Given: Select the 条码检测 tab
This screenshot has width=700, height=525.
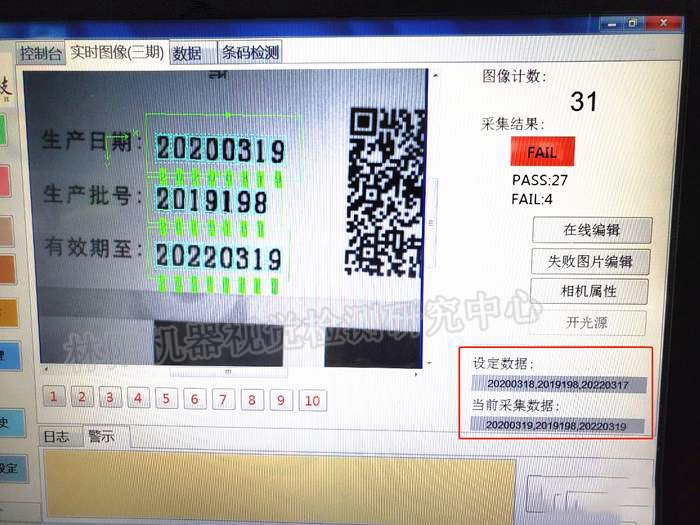Looking at the screenshot, I should coord(250,52).
